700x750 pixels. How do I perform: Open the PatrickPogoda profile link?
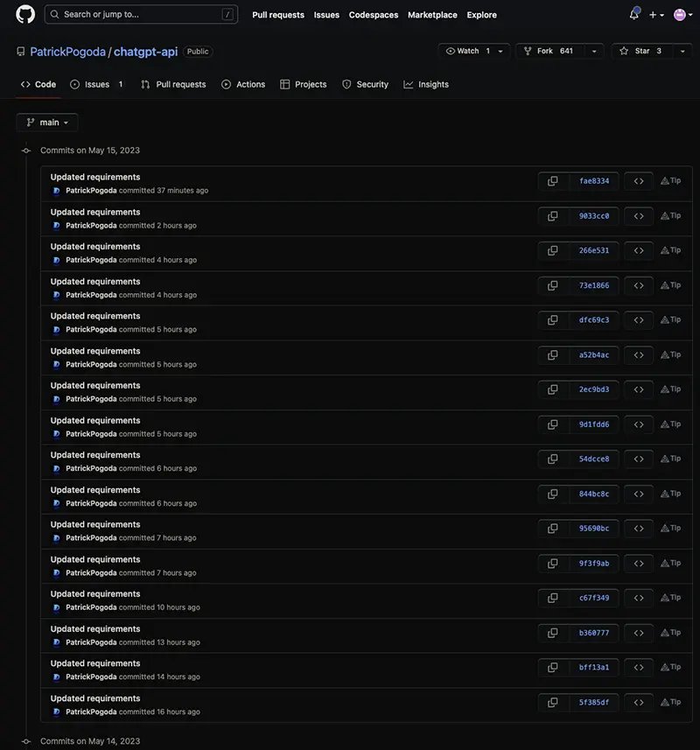click(67, 52)
